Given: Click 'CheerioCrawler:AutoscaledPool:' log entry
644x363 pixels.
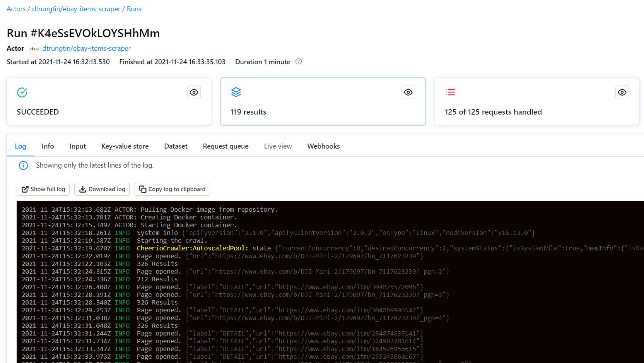Looking at the screenshot, I should click(193, 248).
